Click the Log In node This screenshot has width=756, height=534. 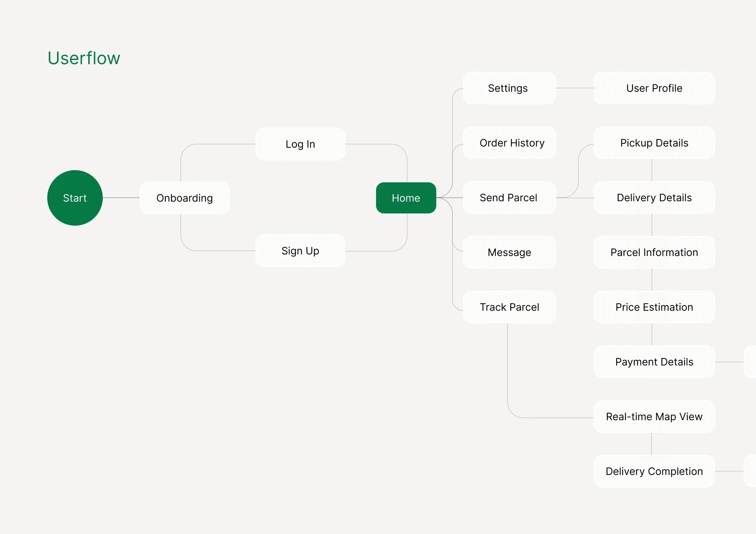tap(300, 144)
